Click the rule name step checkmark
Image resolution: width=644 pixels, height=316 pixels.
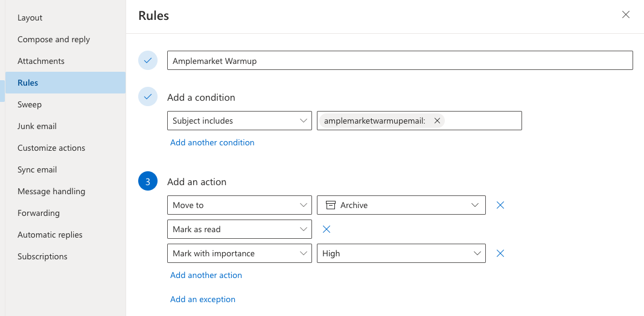coord(148,60)
